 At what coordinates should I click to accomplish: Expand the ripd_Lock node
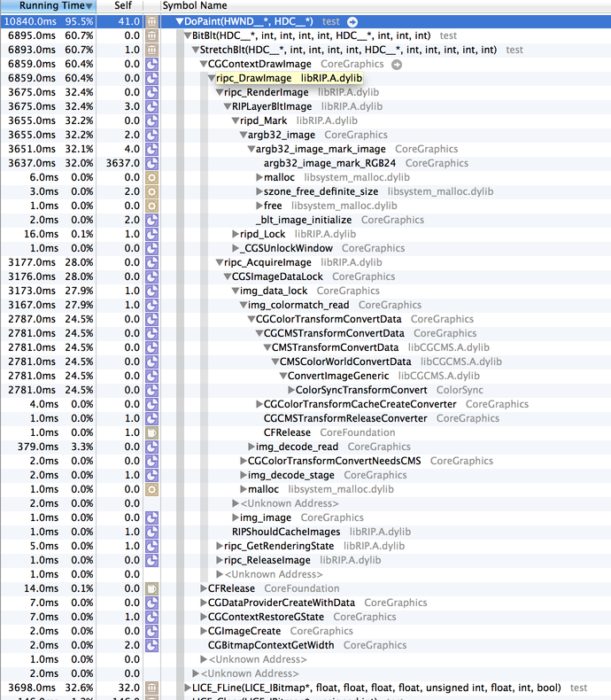[233, 234]
